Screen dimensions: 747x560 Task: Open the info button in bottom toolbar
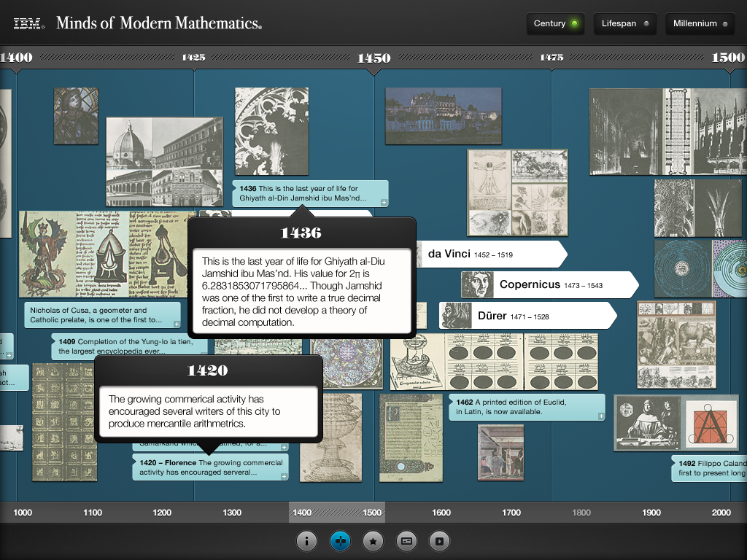pyautogui.click(x=306, y=541)
